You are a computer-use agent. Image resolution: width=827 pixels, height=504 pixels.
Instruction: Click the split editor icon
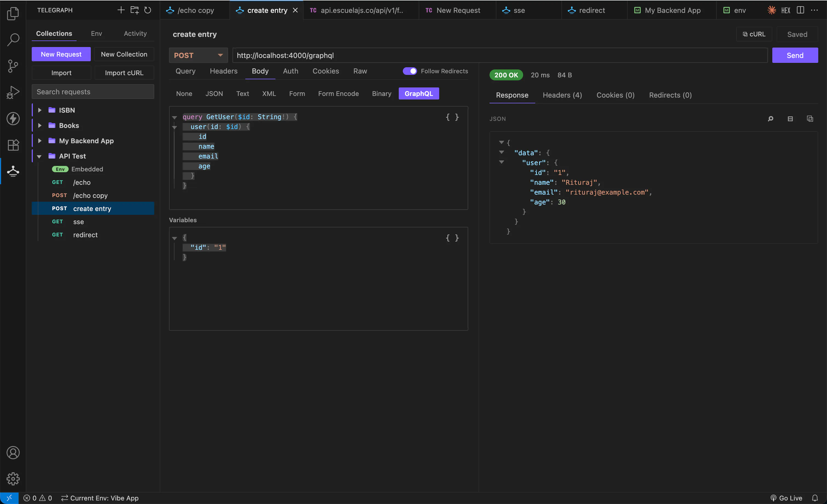tap(800, 10)
